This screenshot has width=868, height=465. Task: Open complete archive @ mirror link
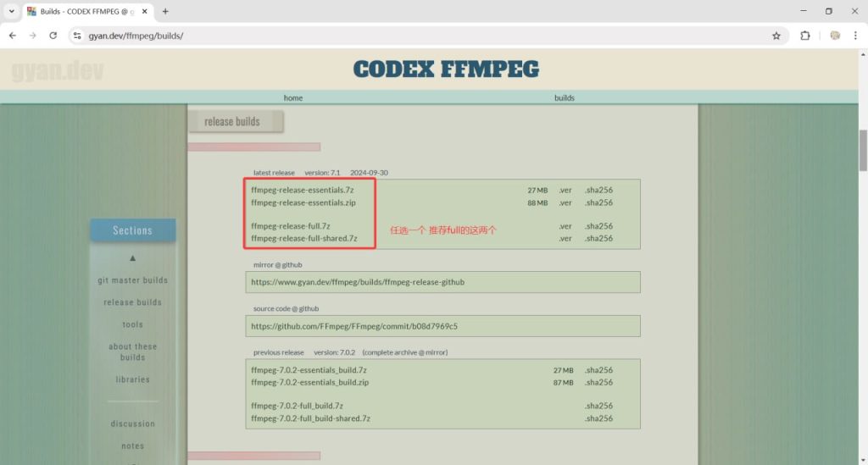pos(405,352)
